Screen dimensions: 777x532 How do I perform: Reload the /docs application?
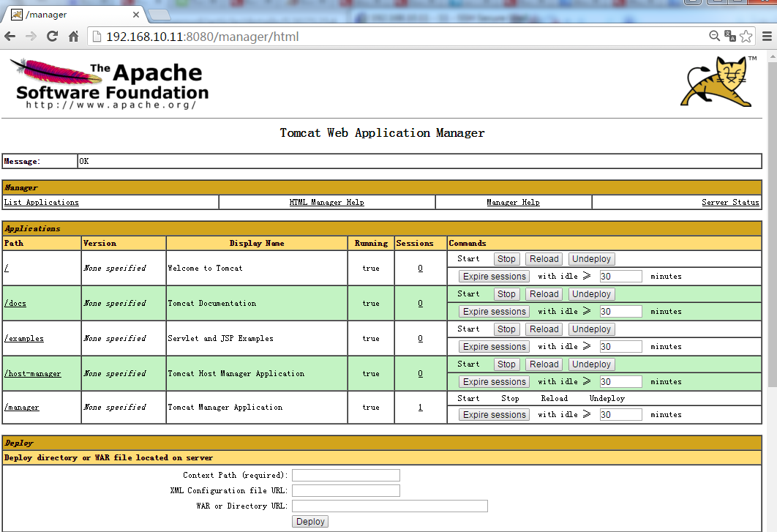[x=544, y=294]
